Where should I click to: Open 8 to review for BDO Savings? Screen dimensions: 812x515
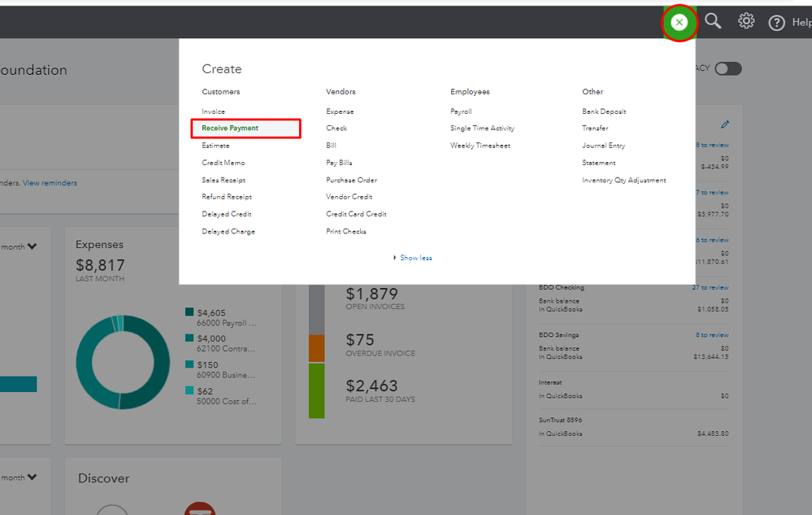[x=712, y=335]
